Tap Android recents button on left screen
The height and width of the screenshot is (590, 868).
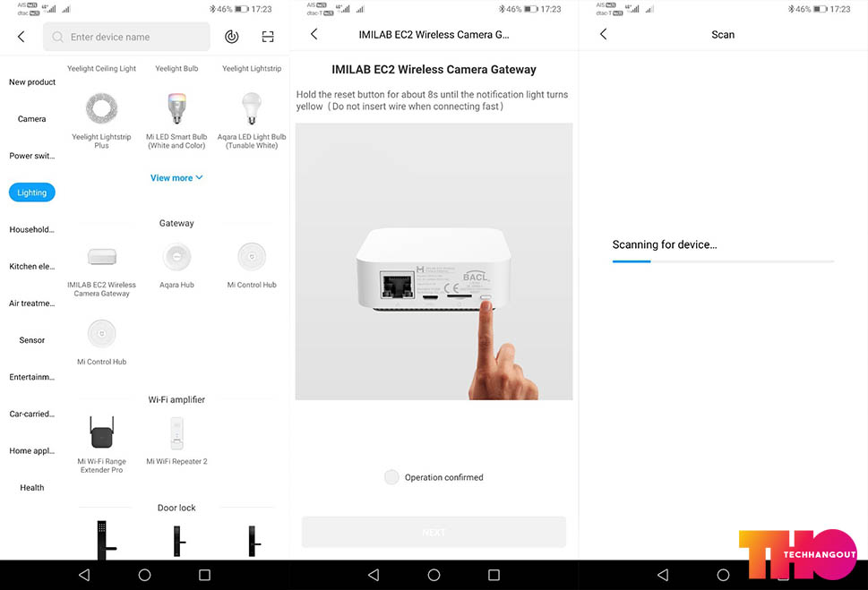click(205, 575)
